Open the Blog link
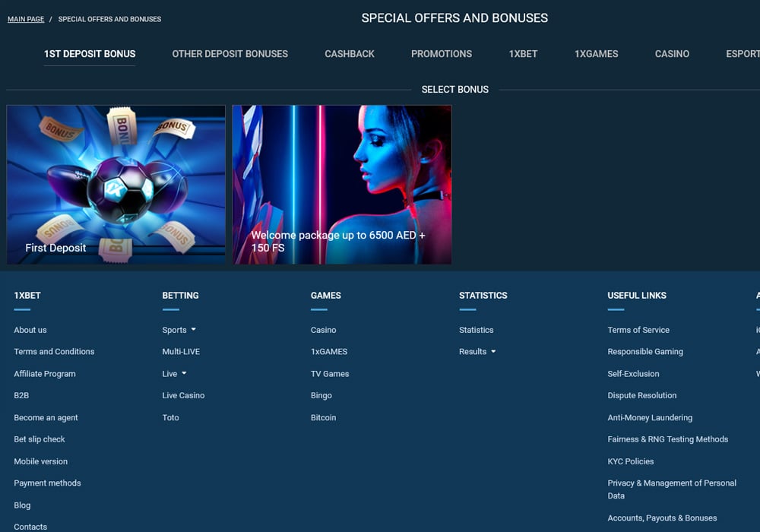Image resolution: width=760 pixels, height=532 pixels. (22, 505)
